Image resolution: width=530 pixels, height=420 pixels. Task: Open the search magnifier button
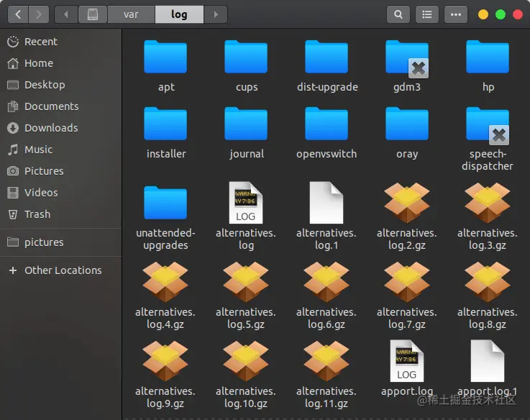click(x=398, y=14)
